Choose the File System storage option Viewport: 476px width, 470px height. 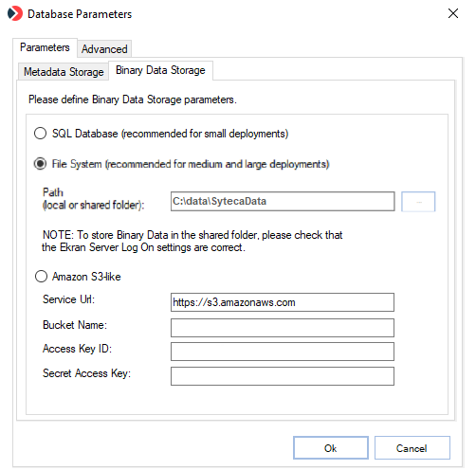[x=41, y=164]
